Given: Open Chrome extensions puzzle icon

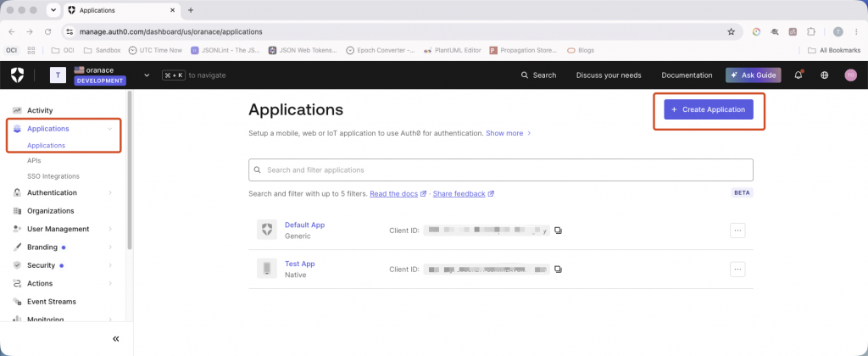Looking at the screenshot, I should coord(811,31).
